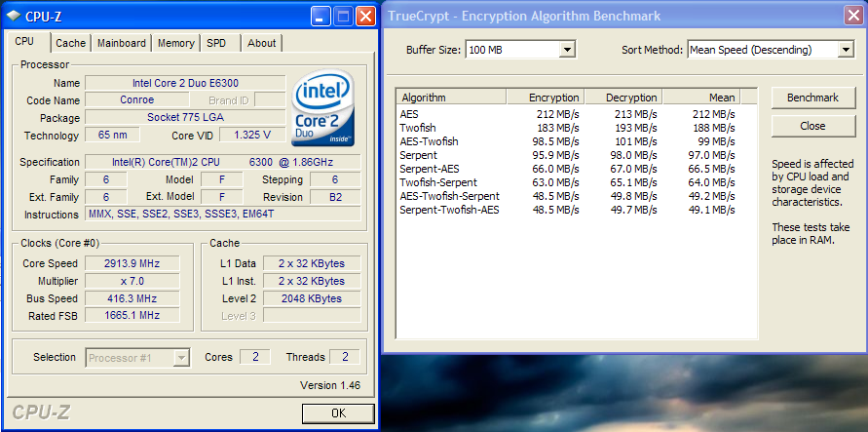868x432 pixels.
Task: Click the L1 Data cache value
Action: pos(312,263)
